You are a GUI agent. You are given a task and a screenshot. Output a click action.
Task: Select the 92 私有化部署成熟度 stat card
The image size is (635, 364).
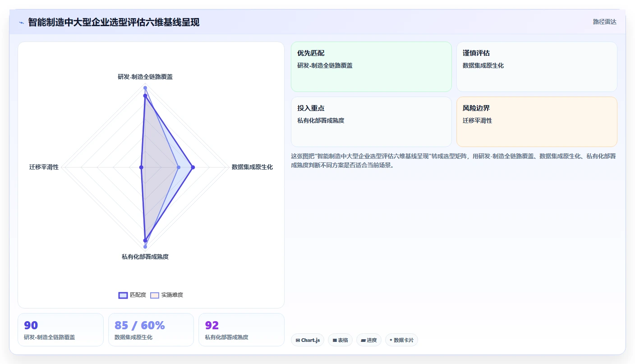coord(242,330)
